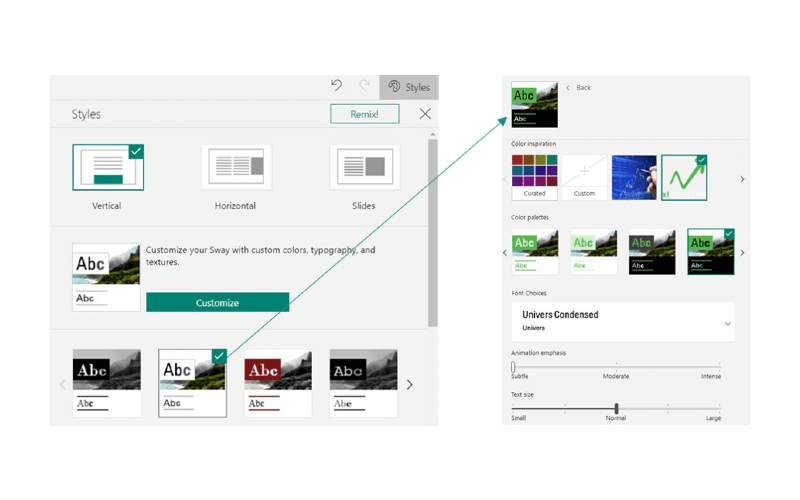800x500 pixels.
Task: Select the Horizontal layout option
Action: [235, 167]
